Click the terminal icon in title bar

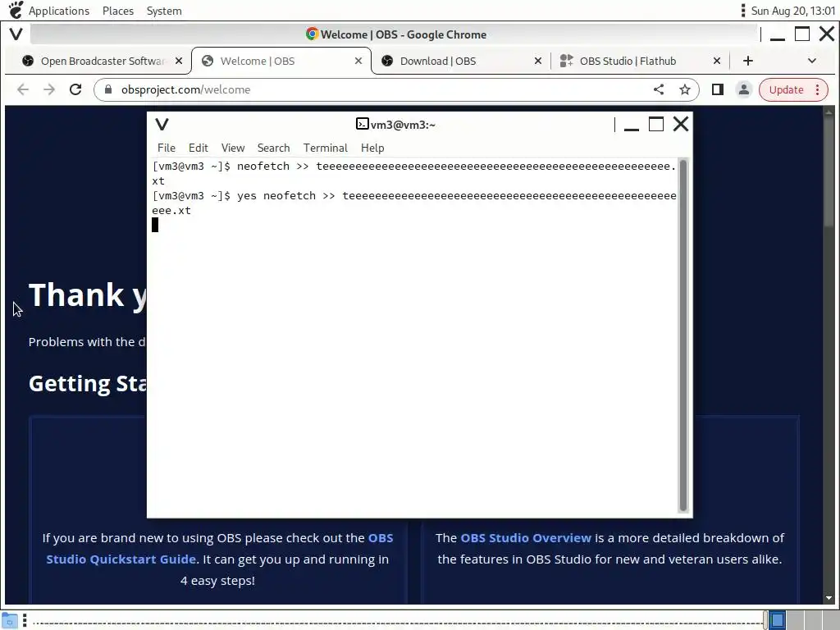click(362, 125)
